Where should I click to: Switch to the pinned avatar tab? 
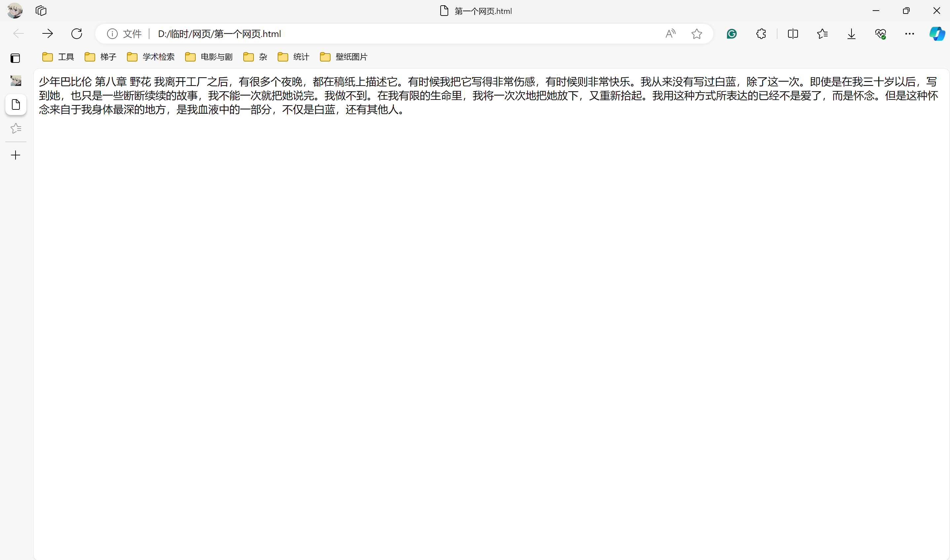click(16, 80)
